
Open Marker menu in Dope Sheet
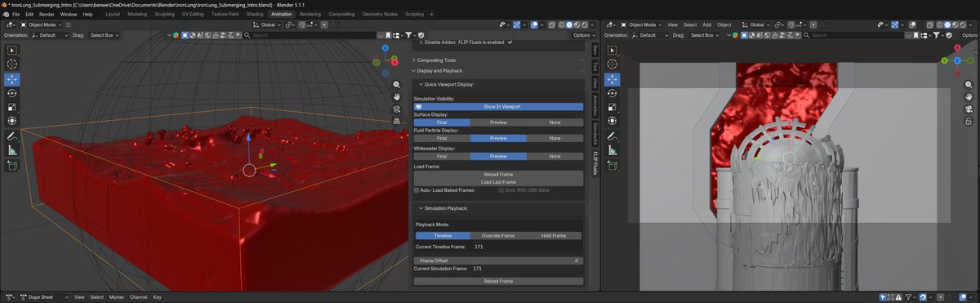(117, 297)
